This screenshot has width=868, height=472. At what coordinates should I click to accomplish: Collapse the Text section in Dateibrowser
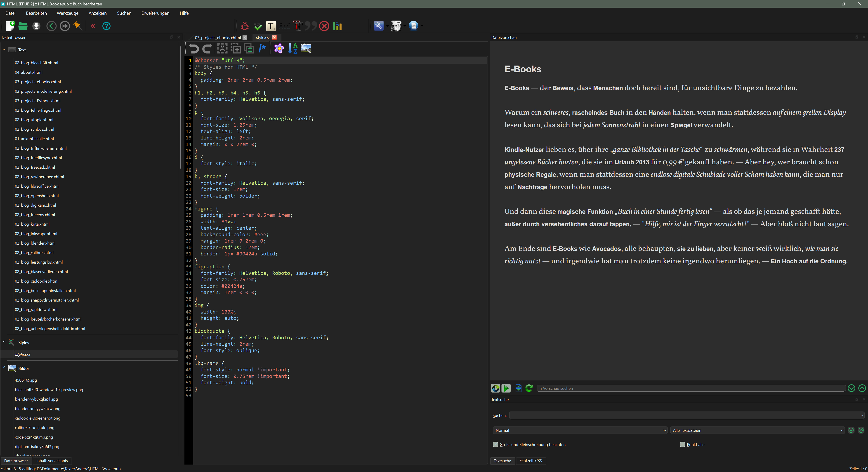[x=4, y=50]
